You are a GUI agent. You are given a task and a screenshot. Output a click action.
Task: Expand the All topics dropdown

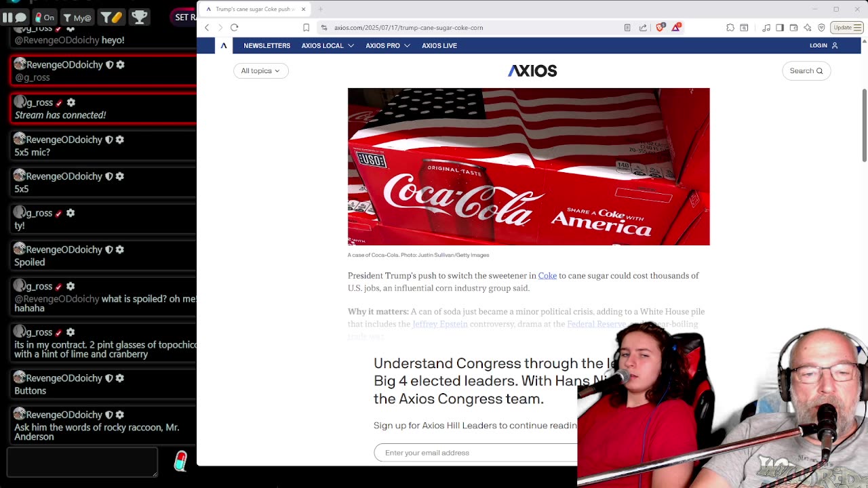click(x=260, y=70)
